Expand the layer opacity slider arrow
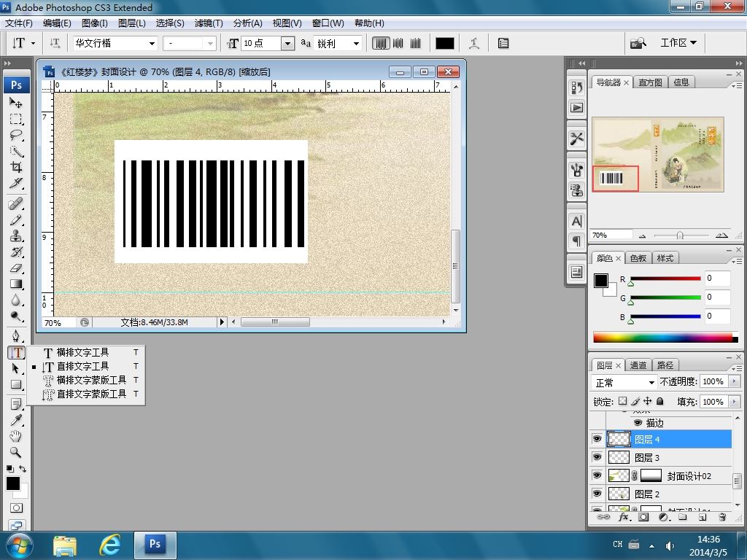The image size is (747, 560). [734, 381]
